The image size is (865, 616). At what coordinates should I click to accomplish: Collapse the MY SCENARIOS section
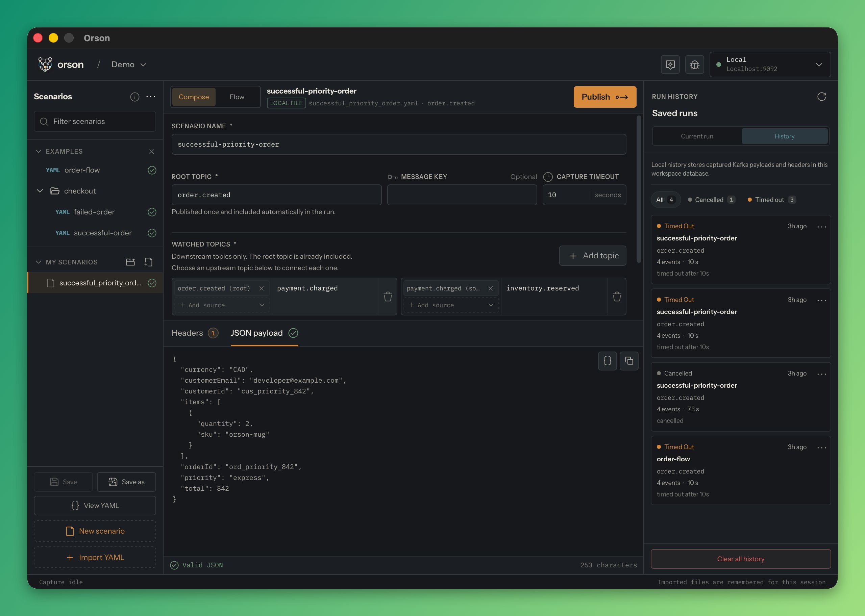(x=38, y=262)
